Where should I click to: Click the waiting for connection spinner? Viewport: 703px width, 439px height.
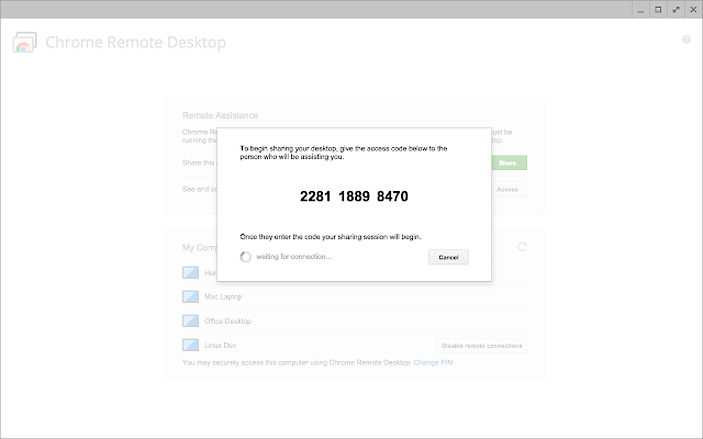pos(245,257)
